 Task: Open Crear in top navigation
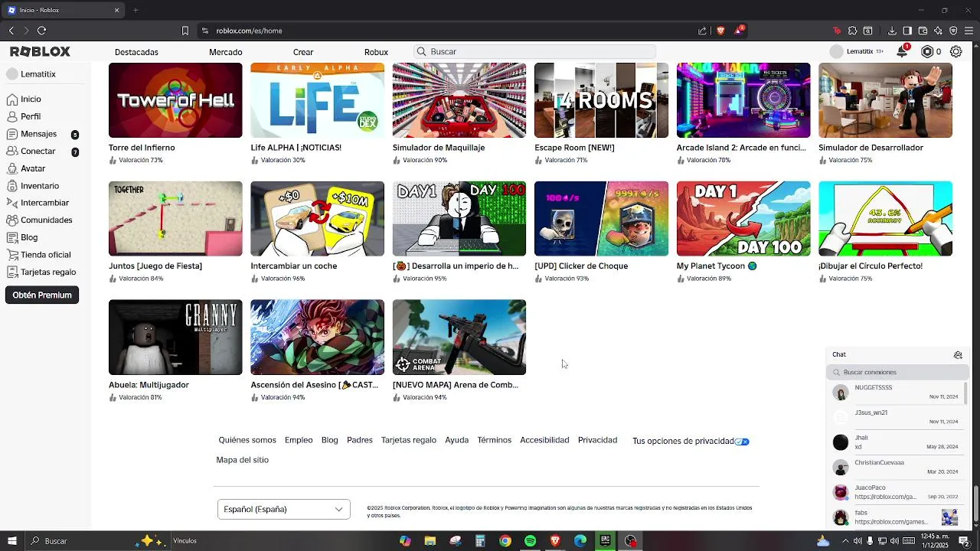[303, 52]
